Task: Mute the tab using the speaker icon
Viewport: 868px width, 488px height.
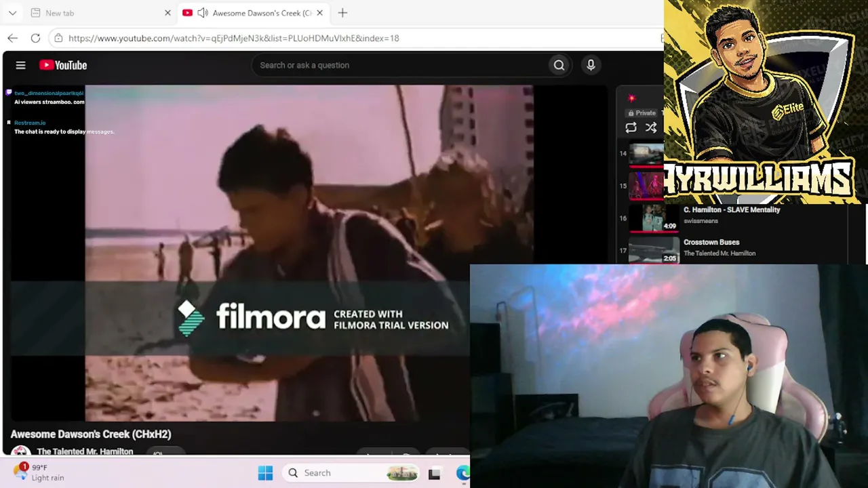Action: [202, 13]
